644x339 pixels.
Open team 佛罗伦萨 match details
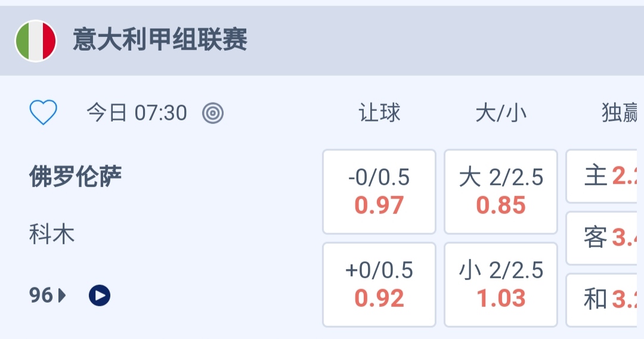[75, 176]
